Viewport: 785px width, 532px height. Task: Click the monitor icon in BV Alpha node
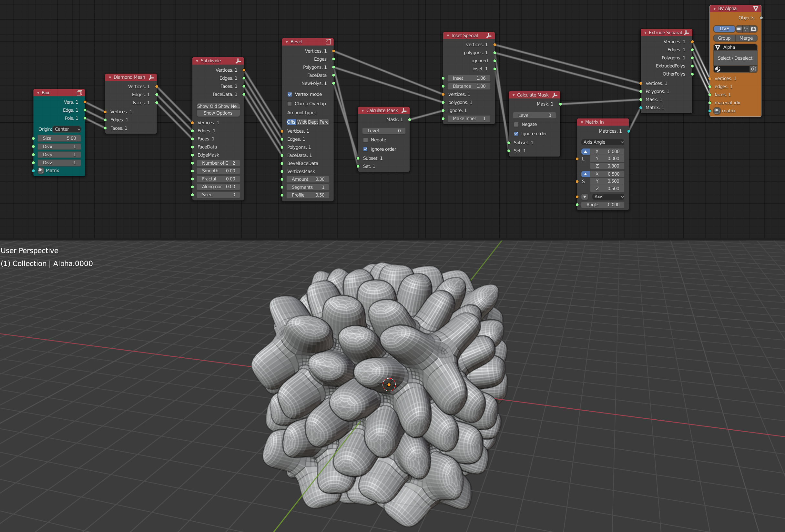pyautogui.click(x=739, y=29)
